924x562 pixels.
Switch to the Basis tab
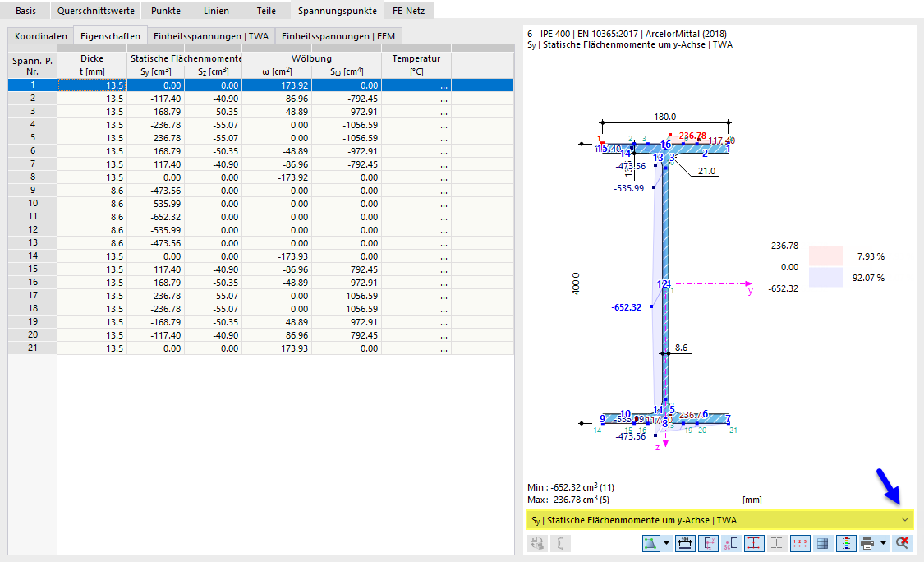click(x=26, y=11)
